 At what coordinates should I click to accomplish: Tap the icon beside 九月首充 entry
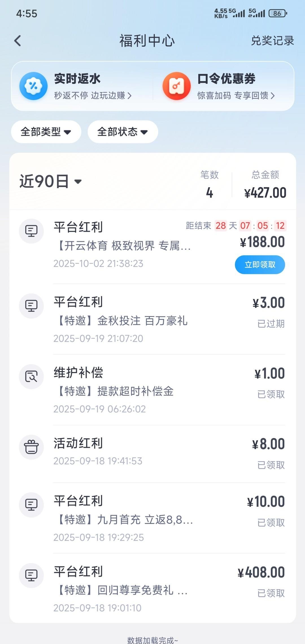[31, 505]
